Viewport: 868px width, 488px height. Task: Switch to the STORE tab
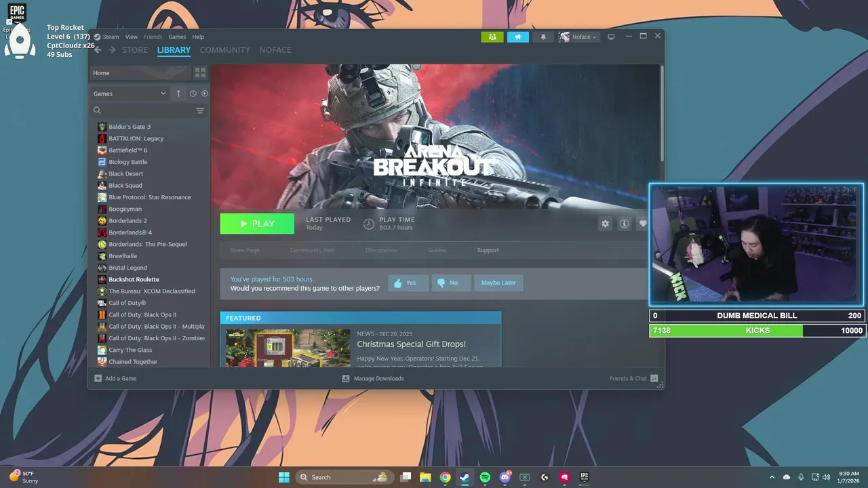coord(135,50)
